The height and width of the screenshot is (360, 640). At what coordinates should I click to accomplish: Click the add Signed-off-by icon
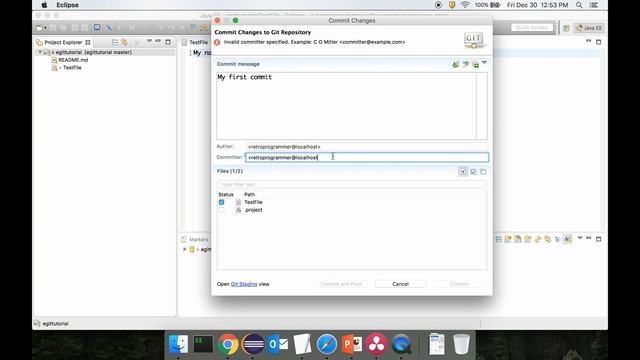(x=465, y=64)
